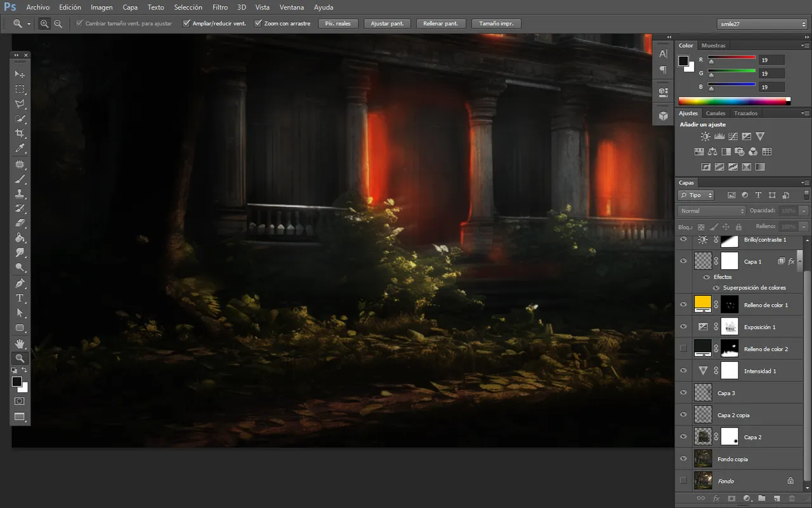Select the Path Selection tool

click(x=20, y=313)
